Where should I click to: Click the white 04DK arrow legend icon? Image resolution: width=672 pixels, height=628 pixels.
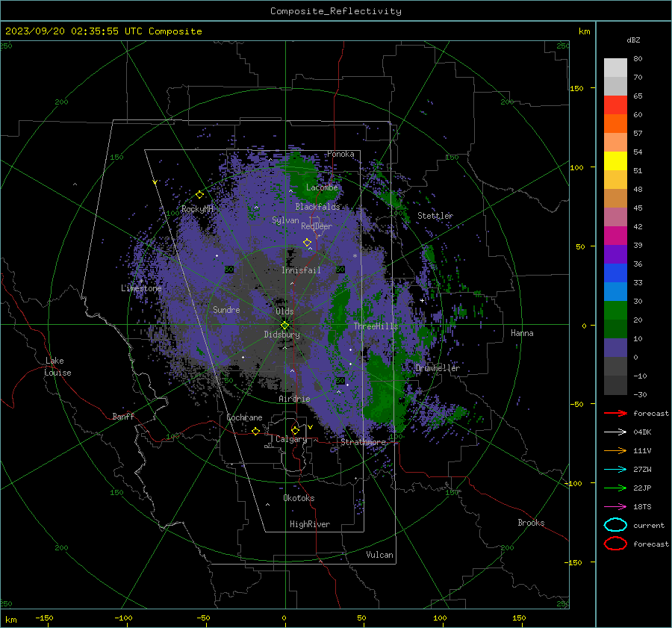pos(615,432)
